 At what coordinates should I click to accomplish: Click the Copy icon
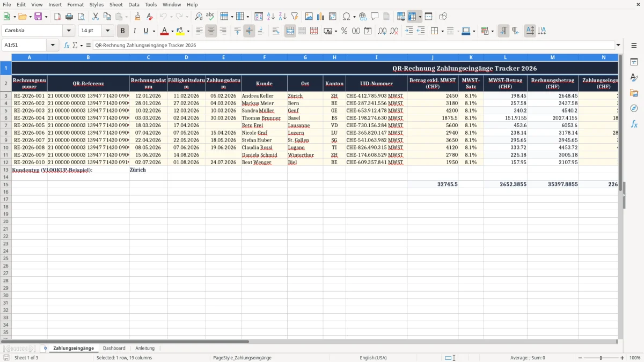[x=107, y=17]
